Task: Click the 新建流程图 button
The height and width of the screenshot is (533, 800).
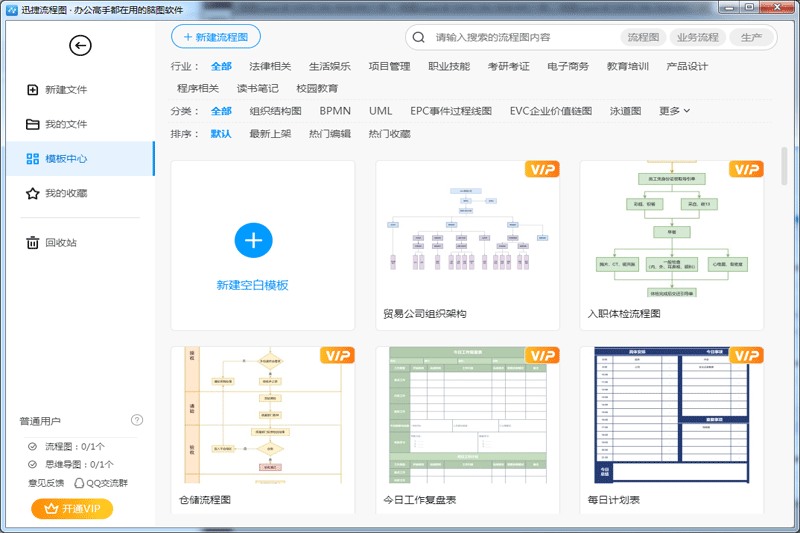Action: pos(216,37)
